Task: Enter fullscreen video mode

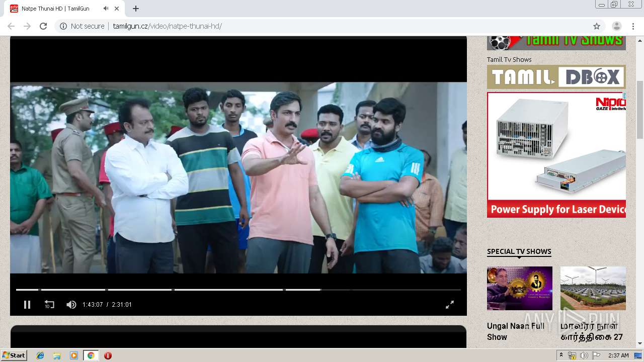Action: click(450, 304)
